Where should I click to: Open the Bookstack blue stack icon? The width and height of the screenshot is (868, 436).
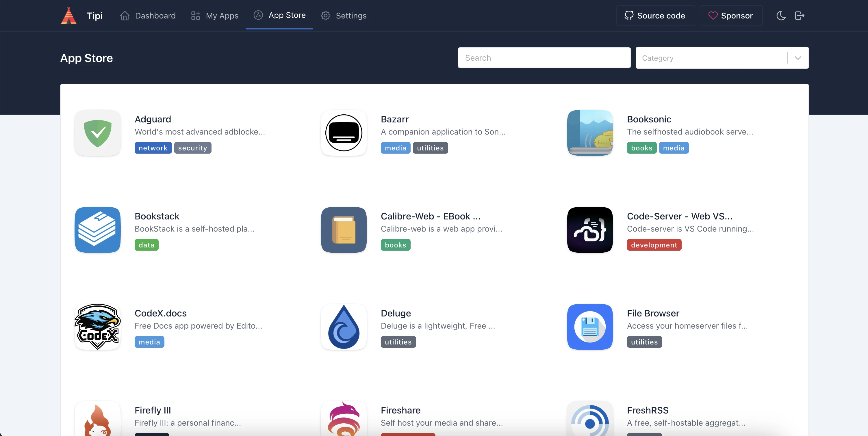pos(98,230)
